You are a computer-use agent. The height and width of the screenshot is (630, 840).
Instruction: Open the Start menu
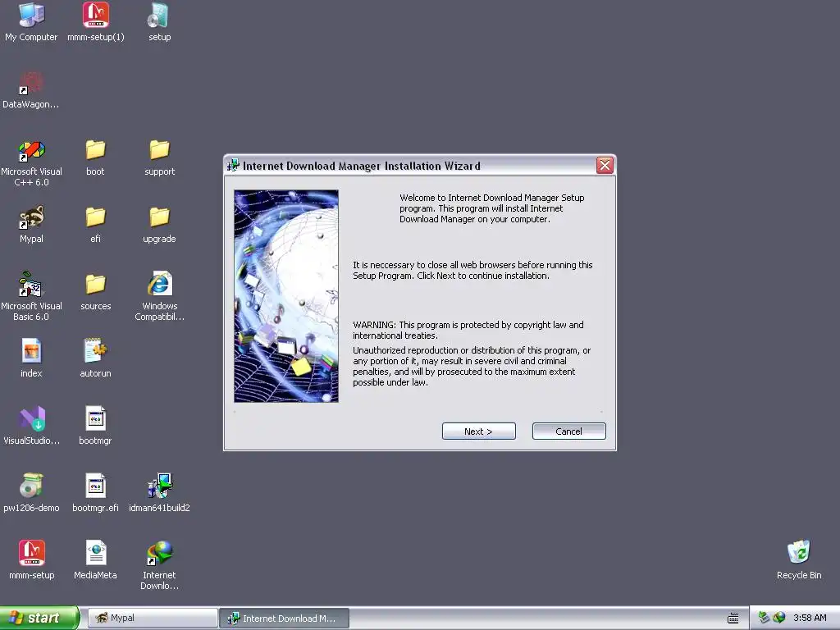point(39,619)
